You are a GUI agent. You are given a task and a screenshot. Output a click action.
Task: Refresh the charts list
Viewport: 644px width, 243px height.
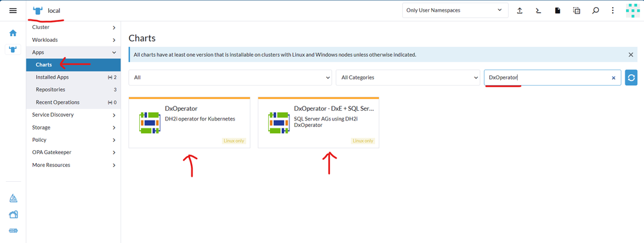point(631,77)
